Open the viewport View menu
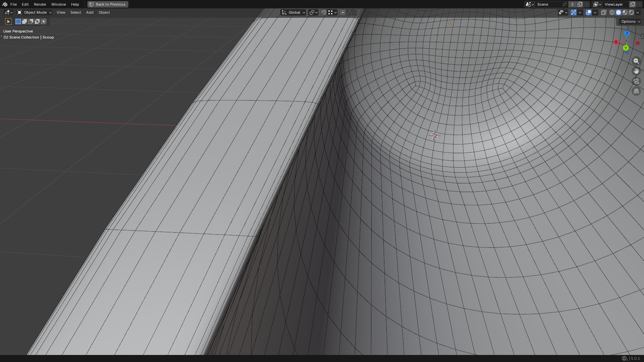 coord(61,12)
